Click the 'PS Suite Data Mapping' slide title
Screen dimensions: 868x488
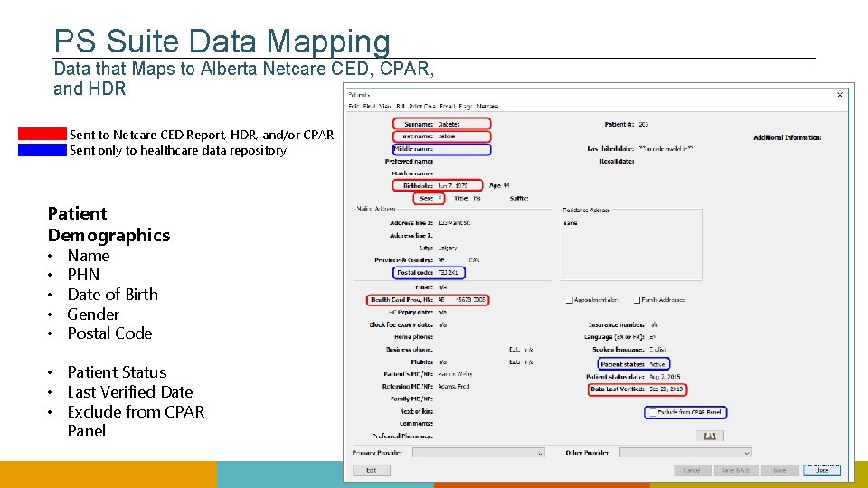222,41
